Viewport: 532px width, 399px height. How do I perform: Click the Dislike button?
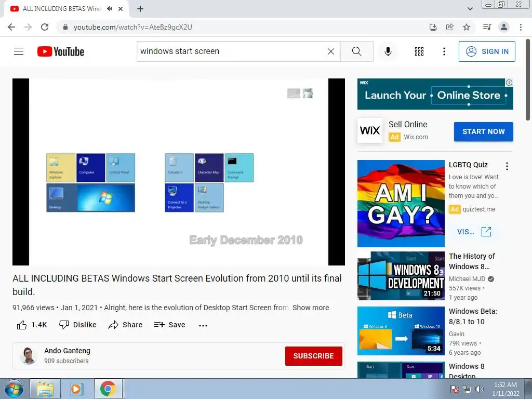(x=78, y=325)
